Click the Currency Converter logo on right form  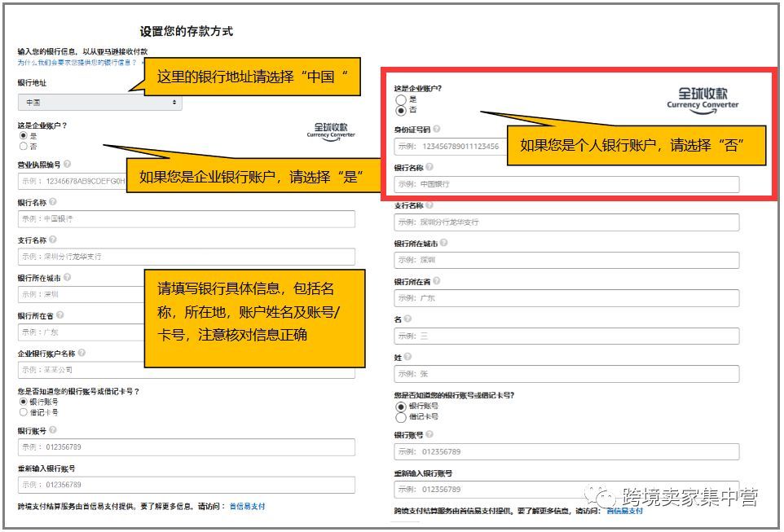click(x=702, y=98)
